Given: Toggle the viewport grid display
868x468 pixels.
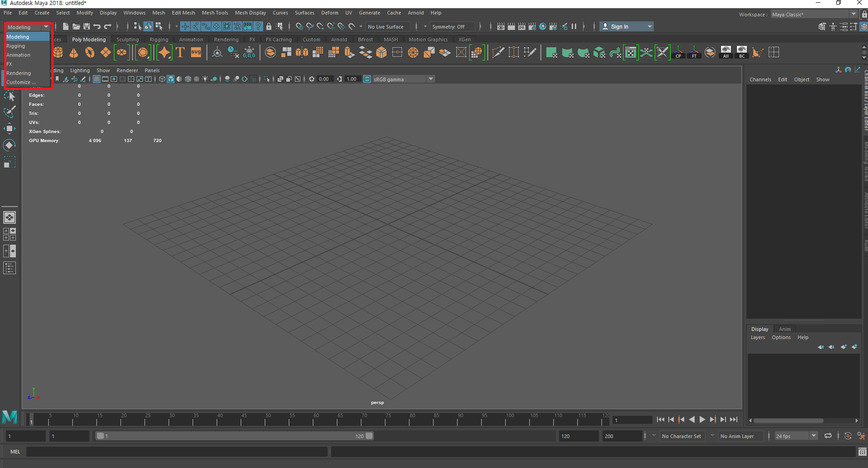Looking at the screenshot, I should [97, 79].
